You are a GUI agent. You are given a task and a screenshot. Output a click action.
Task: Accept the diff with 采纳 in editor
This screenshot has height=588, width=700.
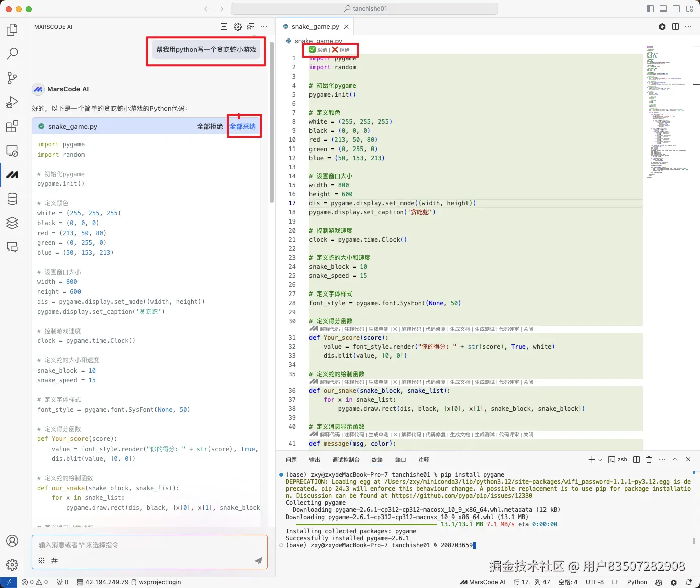point(318,50)
